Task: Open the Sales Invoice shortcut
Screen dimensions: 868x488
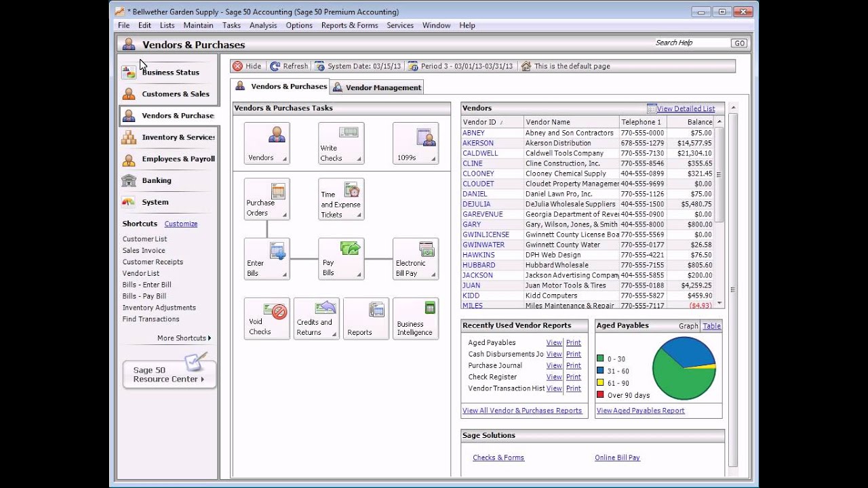Action: coord(144,251)
